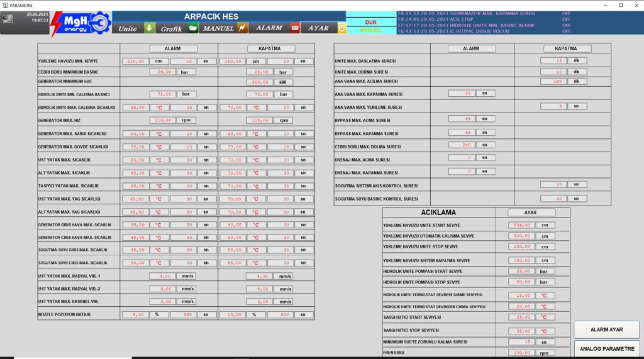Click the lightning bolt icon next to MANUEL
This screenshot has height=359, width=644.
coord(242,28)
